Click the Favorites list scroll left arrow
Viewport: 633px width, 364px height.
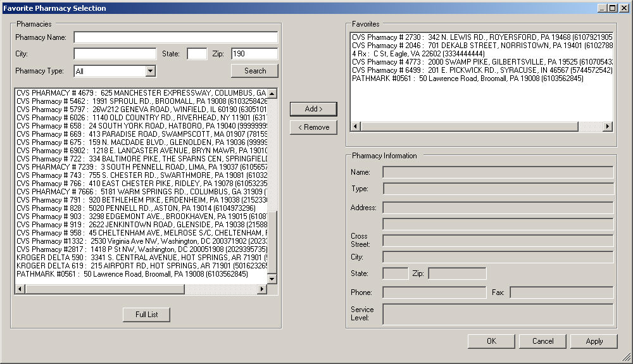tap(355, 127)
